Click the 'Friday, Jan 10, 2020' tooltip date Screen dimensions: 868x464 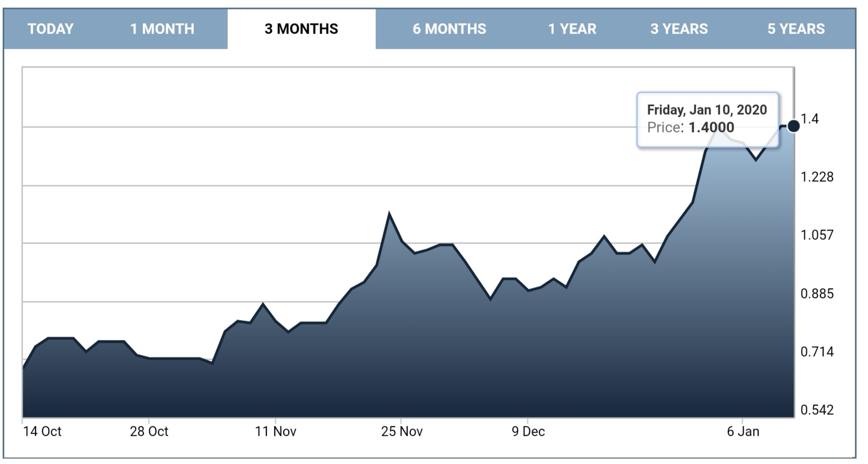pyautogui.click(x=707, y=110)
